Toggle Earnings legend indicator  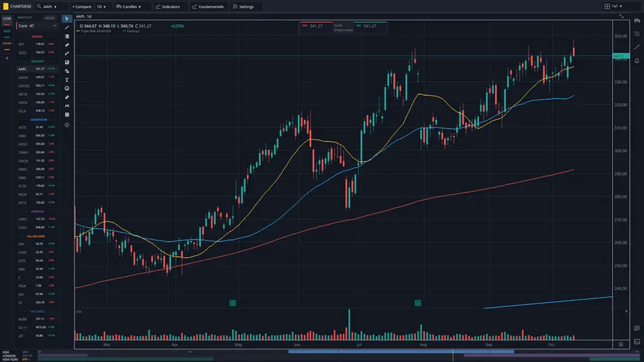(x=131, y=32)
